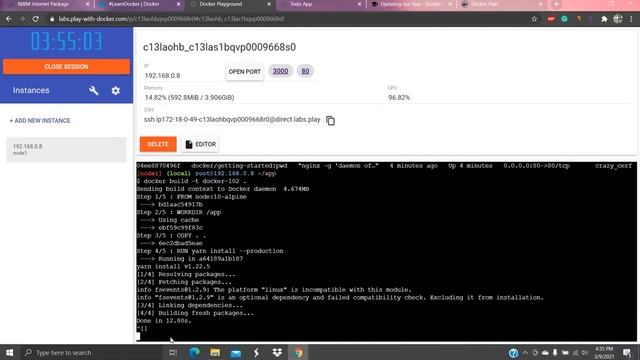Open the browser profile avatar
Image resolution: width=640 pixels, height=360 pixels.
[618, 19]
